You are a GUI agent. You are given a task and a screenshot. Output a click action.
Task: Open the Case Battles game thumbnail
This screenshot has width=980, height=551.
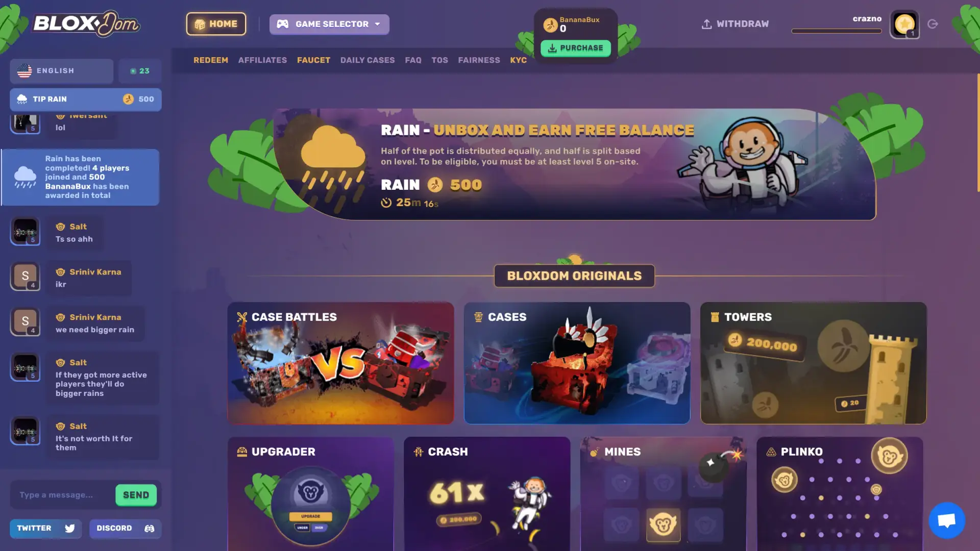coord(340,363)
